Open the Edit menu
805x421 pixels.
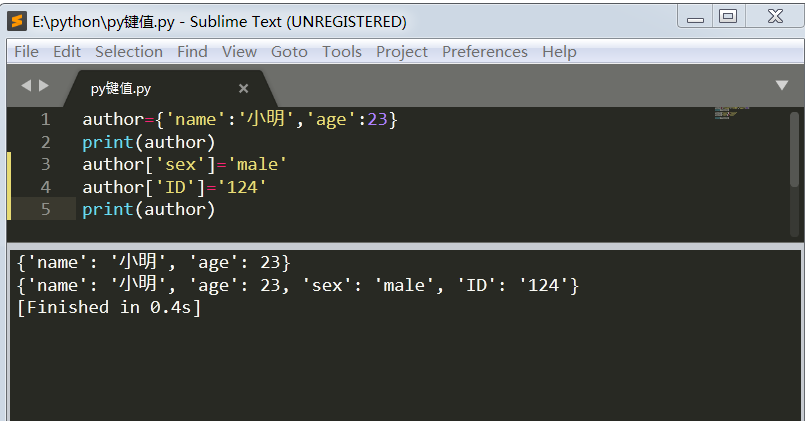tap(67, 52)
